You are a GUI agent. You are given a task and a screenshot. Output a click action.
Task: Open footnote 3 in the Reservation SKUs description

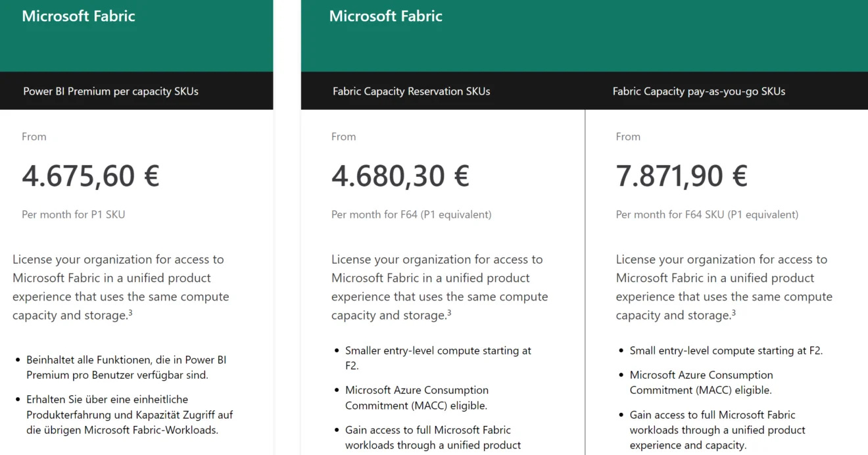(449, 313)
